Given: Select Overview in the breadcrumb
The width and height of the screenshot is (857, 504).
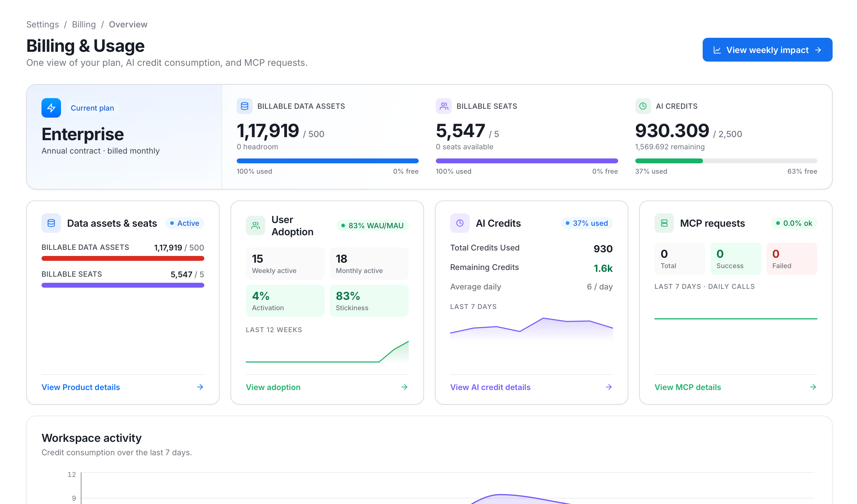Looking at the screenshot, I should tap(128, 24).
